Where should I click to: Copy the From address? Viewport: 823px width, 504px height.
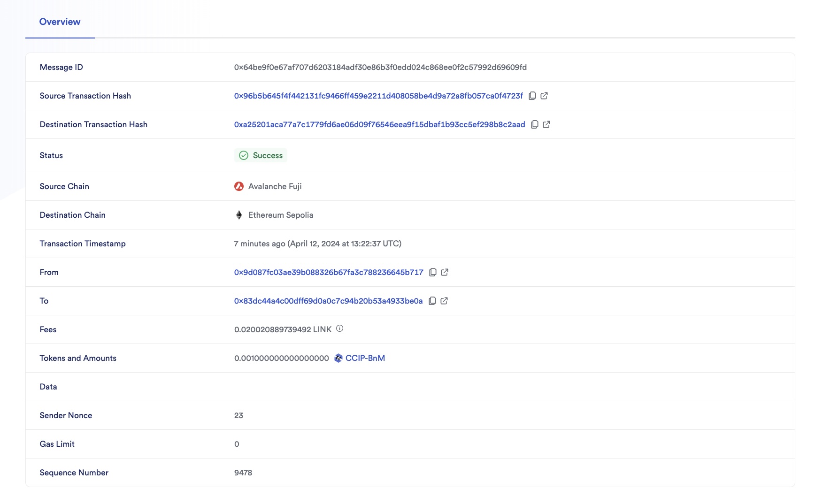pyautogui.click(x=433, y=272)
